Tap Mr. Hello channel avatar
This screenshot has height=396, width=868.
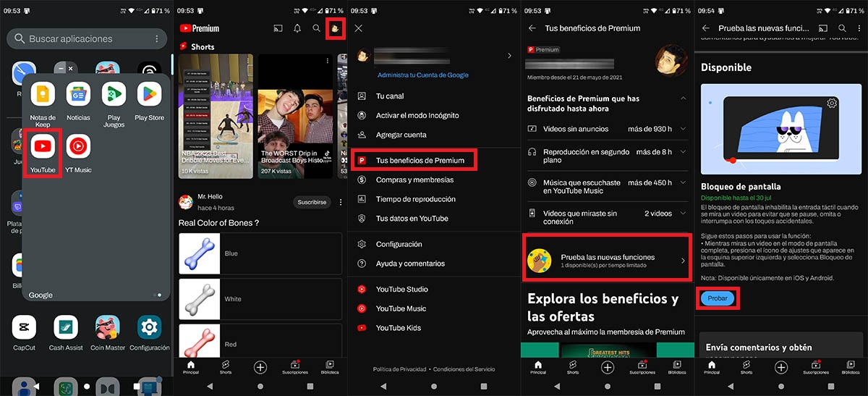tap(185, 202)
